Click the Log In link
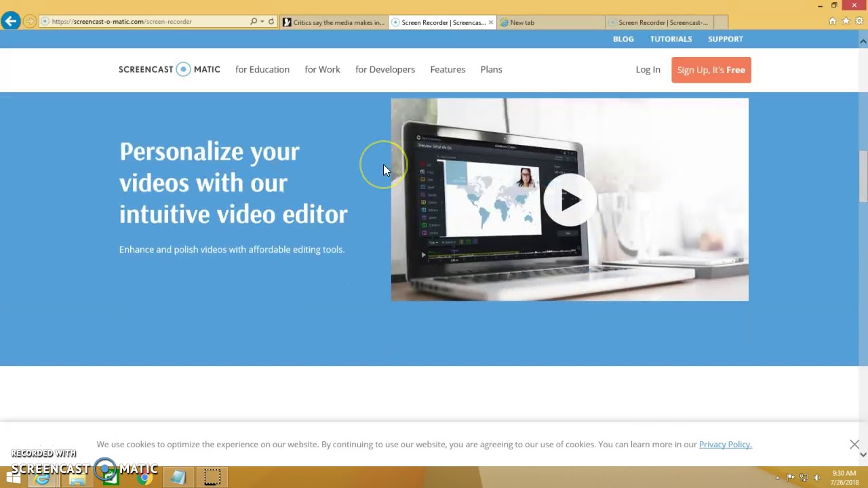 648,70
